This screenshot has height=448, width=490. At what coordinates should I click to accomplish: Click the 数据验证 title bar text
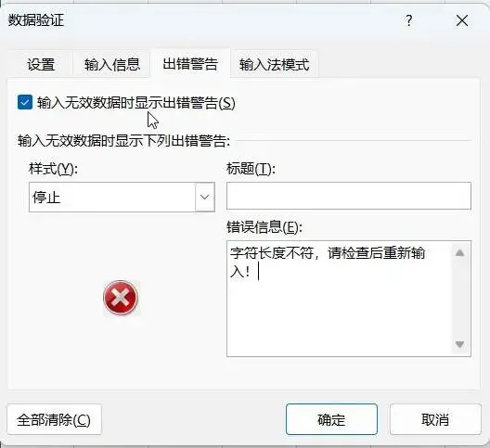click(x=36, y=20)
